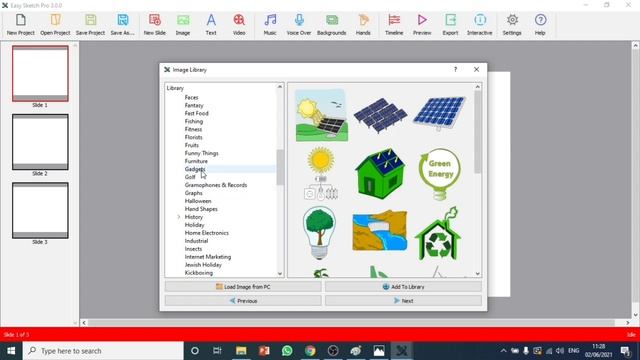640x360 pixels.
Task: Open the Music options
Action: click(x=270, y=24)
